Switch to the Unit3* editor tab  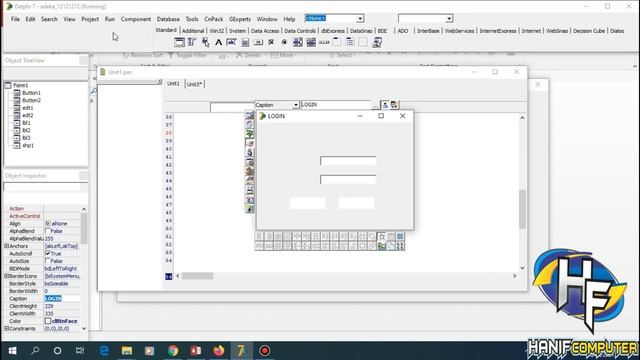tap(195, 84)
